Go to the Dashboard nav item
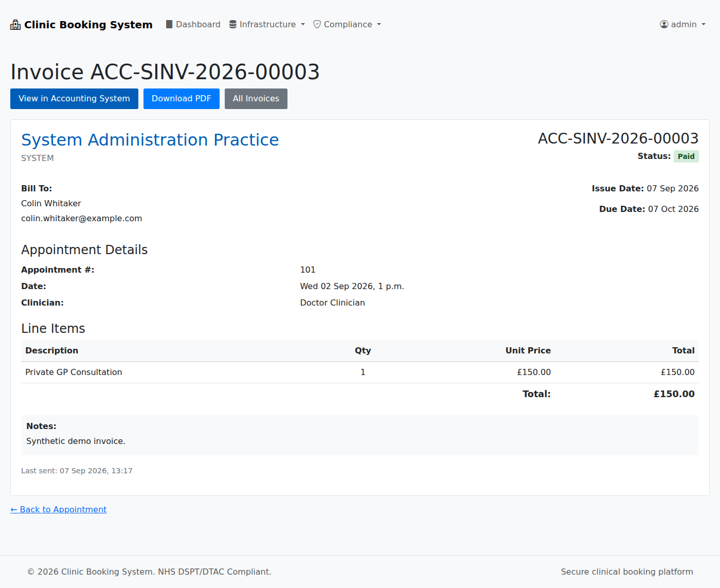The image size is (720, 588). (x=193, y=24)
